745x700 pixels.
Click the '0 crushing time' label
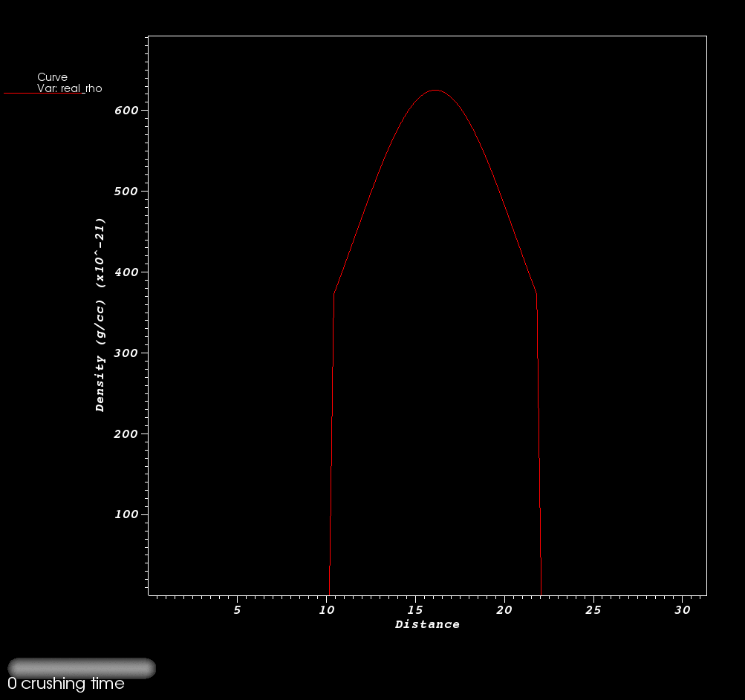pyautogui.click(x=66, y=684)
